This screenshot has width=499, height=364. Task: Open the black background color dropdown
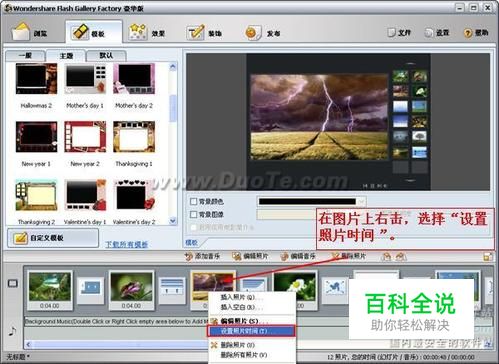click(361, 201)
